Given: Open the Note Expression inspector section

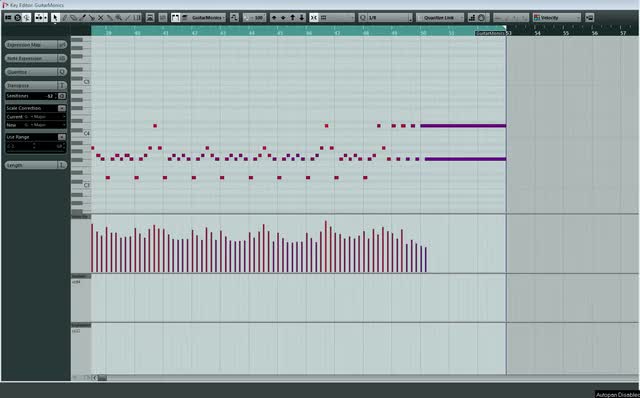Looking at the screenshot, I should pos(31,58).
